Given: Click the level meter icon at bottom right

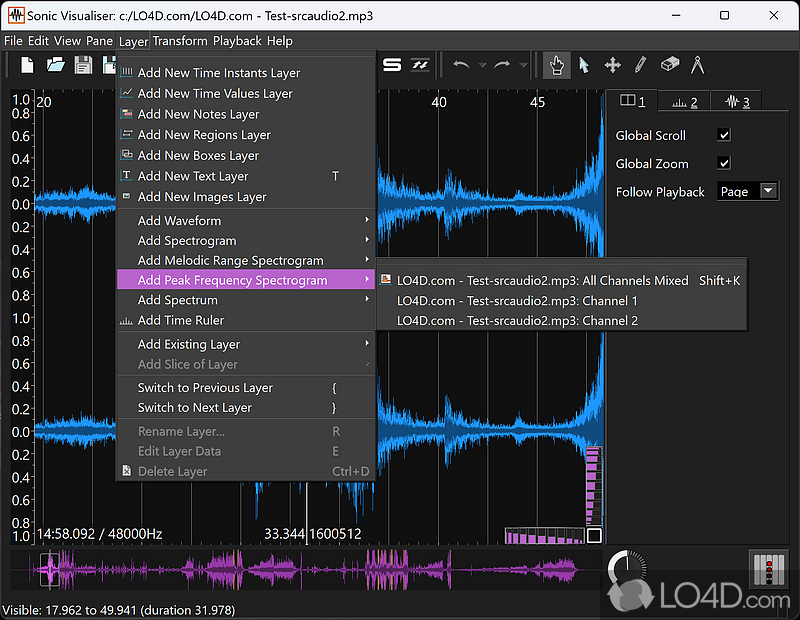Looking at the screenshot, I should (x=769, y=569).
